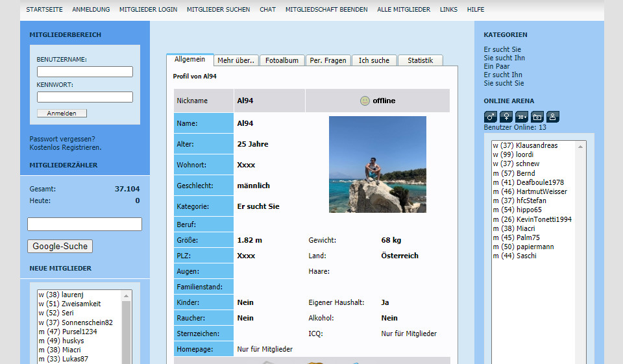Click the male filter icon in Online Arena

(491, 117)
